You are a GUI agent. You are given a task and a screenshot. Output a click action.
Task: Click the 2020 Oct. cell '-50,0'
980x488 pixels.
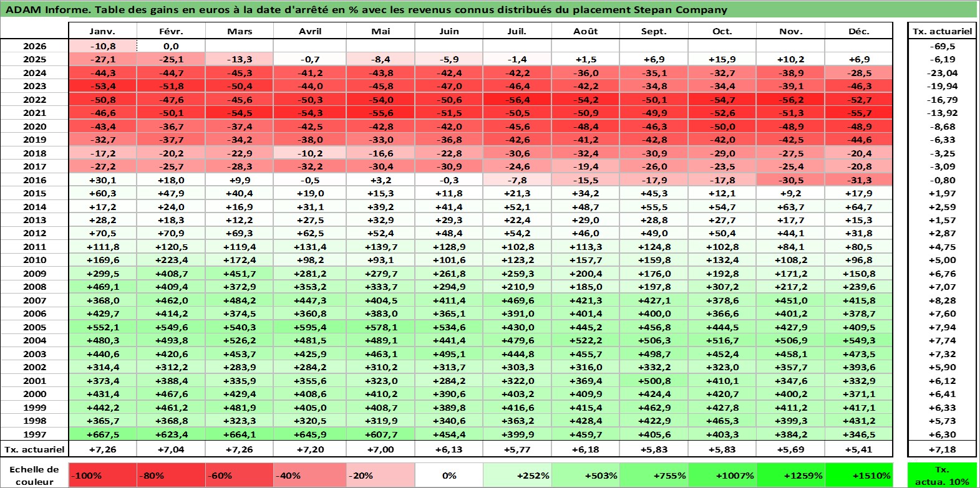pos(722,127)
